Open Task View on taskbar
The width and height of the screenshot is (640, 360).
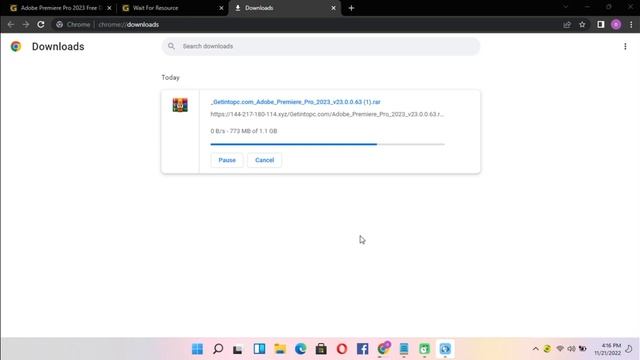pos(238,349)
